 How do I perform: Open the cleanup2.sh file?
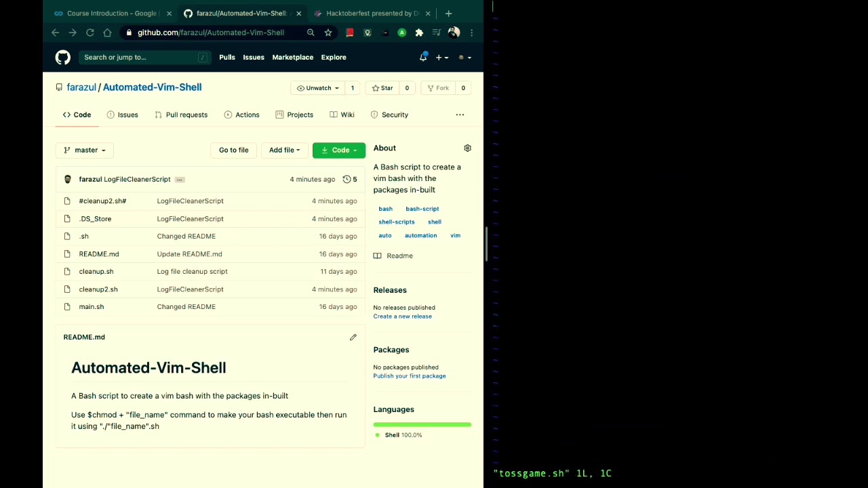tap(98, 289)
